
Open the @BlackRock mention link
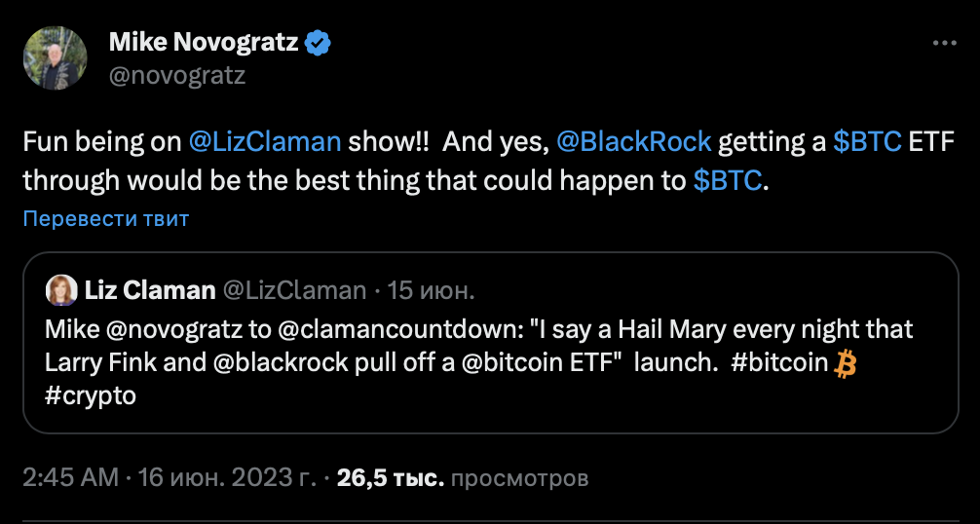pyautogui.click(x=636, y=142)
